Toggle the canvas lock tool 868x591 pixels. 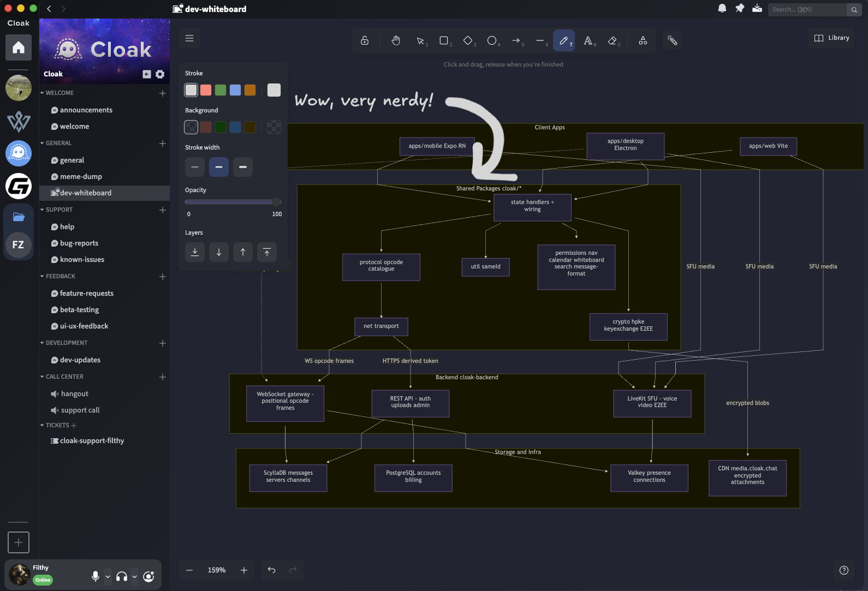click(x=365, y=40)
